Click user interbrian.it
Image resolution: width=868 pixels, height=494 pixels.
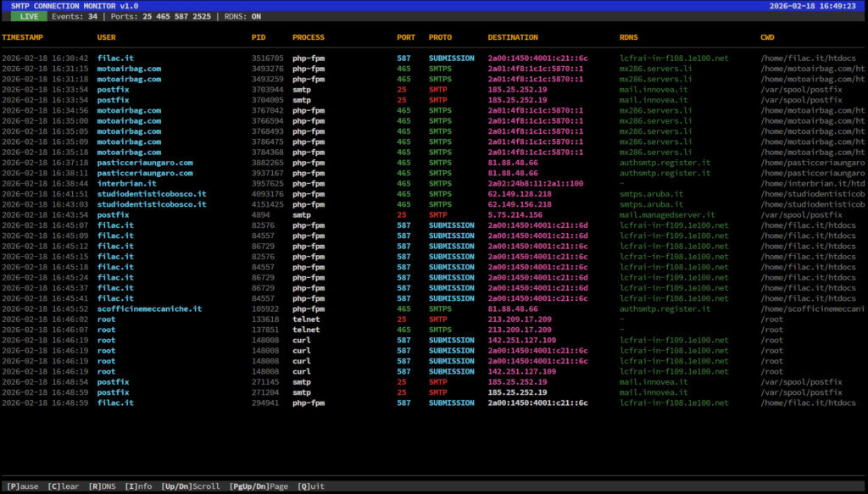127,184
